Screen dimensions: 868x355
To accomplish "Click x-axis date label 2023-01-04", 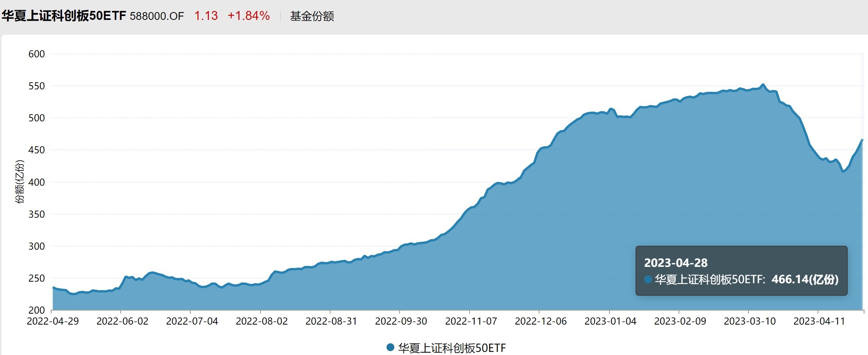I will [x=610, y=321].
